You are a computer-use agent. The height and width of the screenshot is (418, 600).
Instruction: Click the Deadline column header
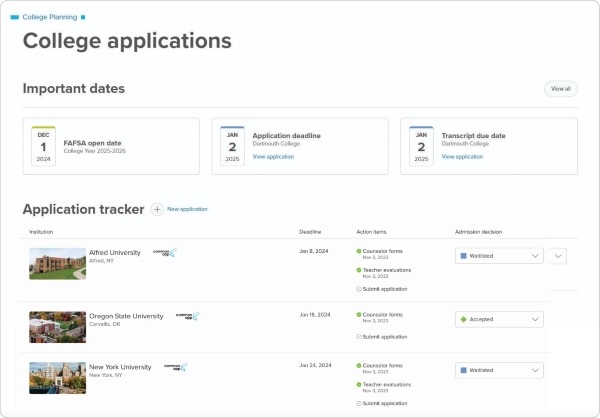[x=310, y=232]
